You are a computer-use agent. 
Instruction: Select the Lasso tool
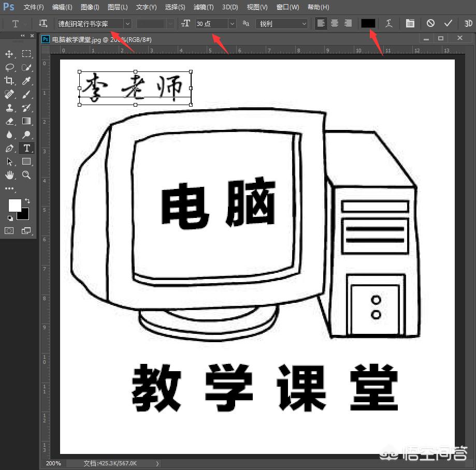point(9,67)
